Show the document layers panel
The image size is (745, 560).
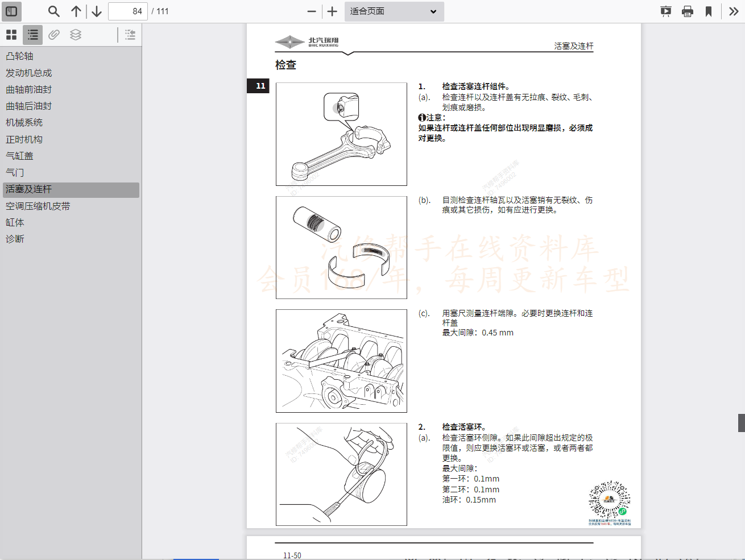pos(76,35)
